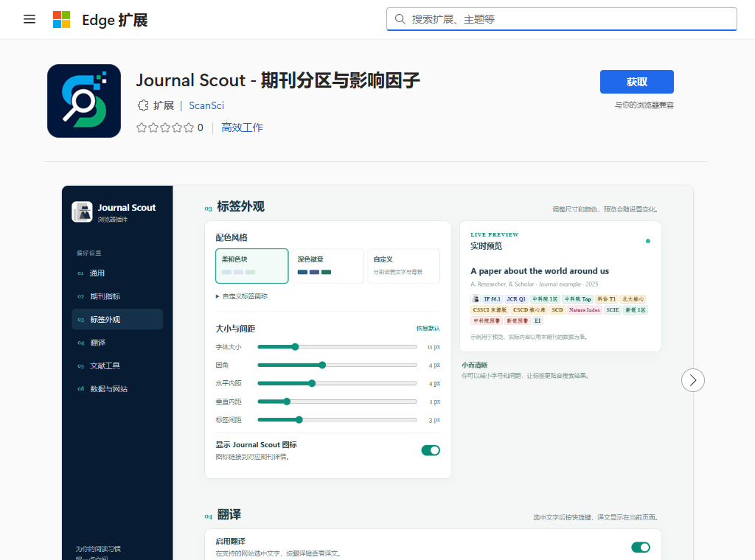
Task: Click the paper title in live preview
Action: 539,271
